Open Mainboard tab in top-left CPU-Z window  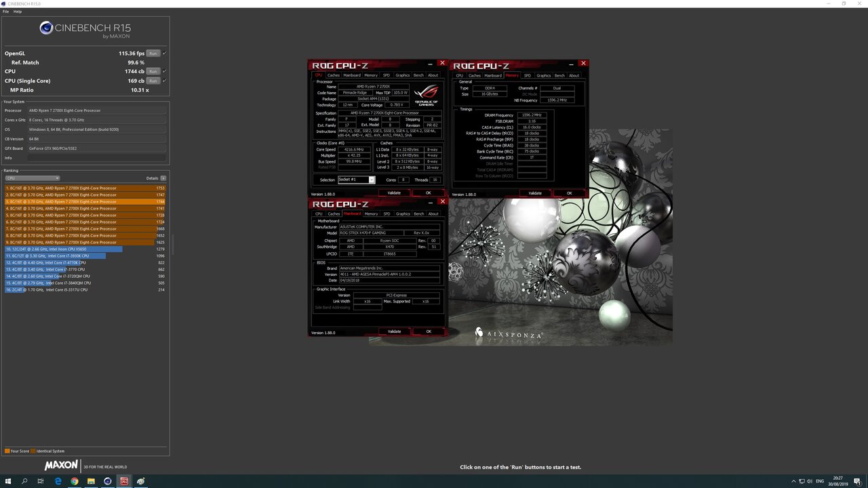(352, 75)
